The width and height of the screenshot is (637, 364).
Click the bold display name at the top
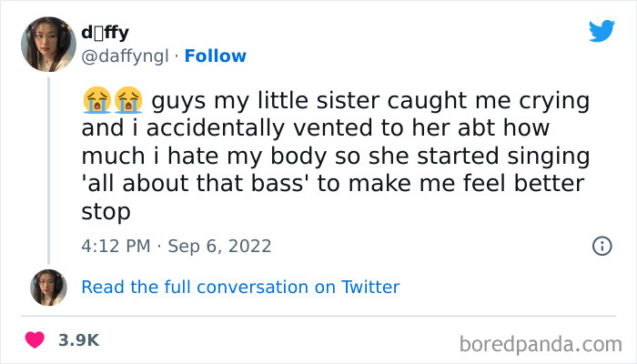[104, 35]
